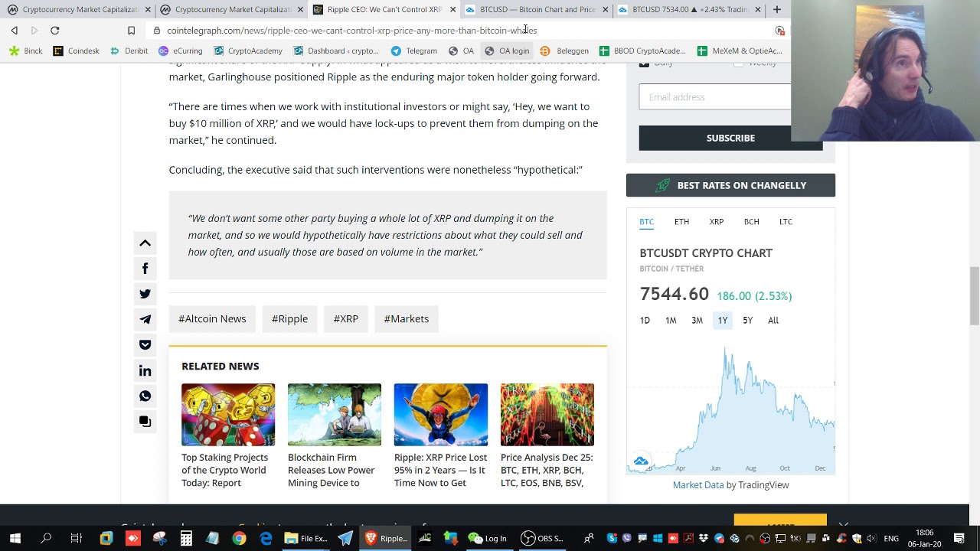Copy the article link with copy icon
Viewport: 980px width, 551px height.
pos(145,422)
